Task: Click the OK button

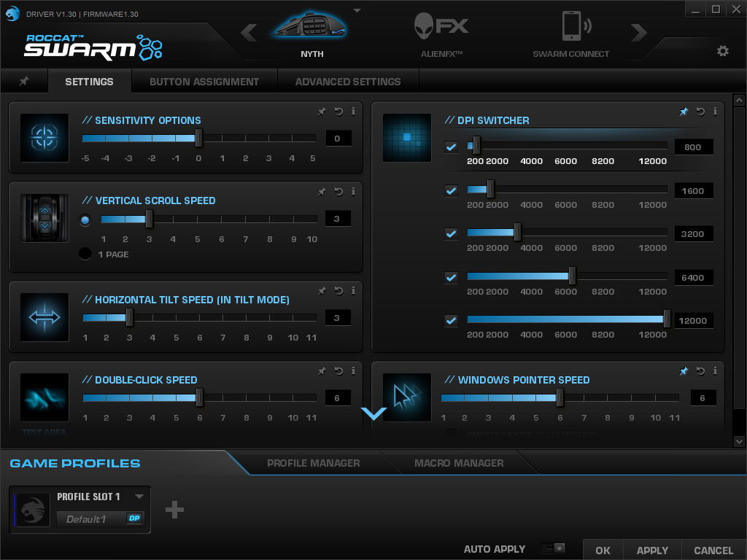Action: pos(603,550)
